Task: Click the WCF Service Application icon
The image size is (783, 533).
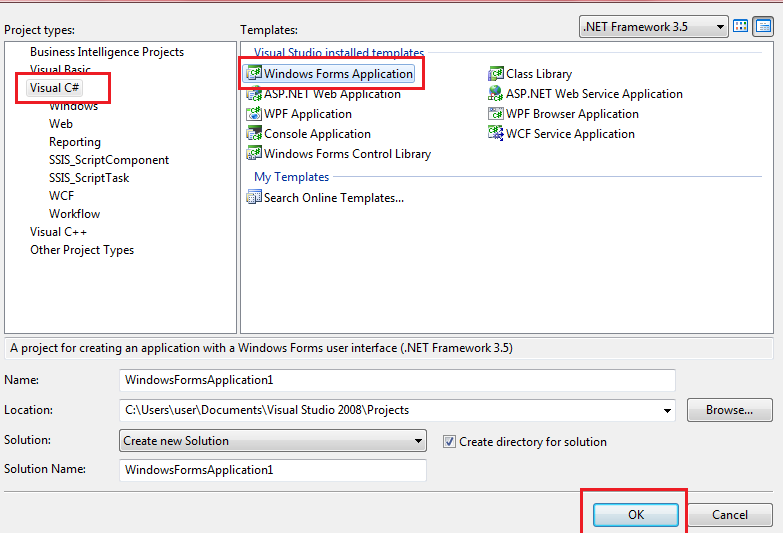Action: 496,133
